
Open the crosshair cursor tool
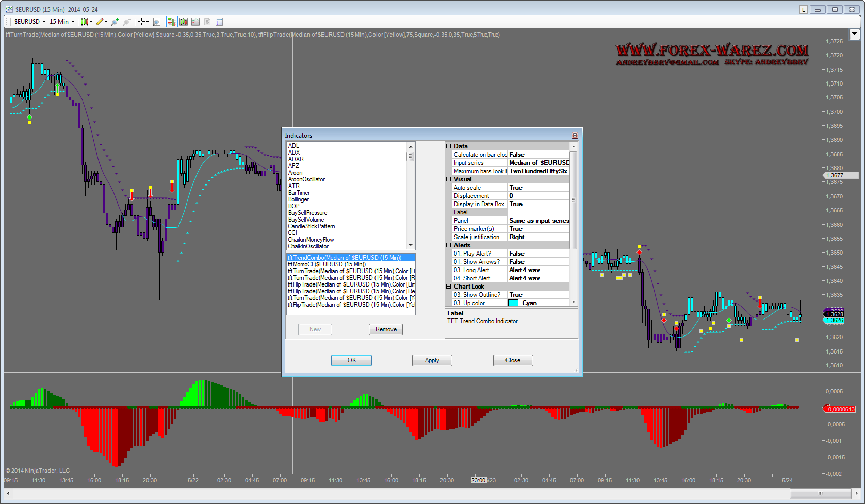(x=142, y=22)
